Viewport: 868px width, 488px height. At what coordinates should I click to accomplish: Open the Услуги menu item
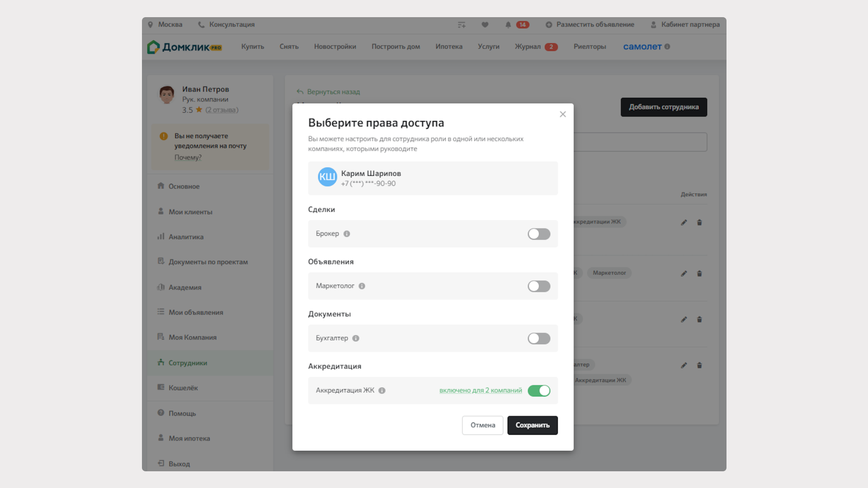(x=489, y=47)
